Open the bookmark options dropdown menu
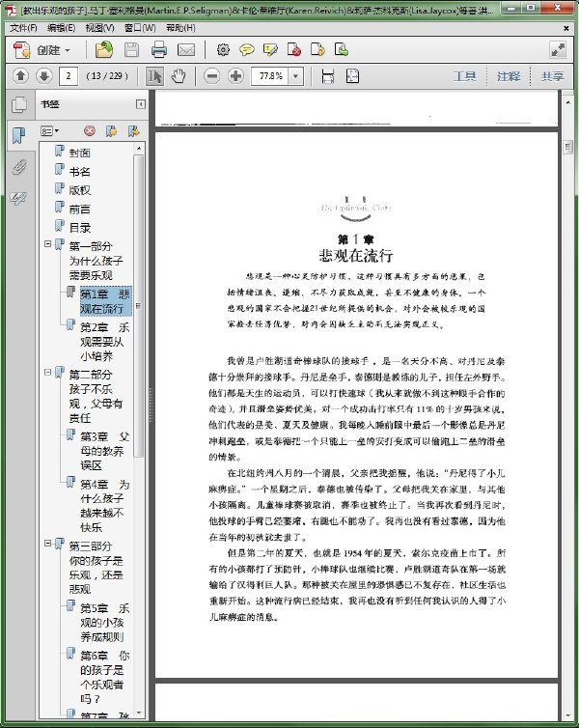Screen dimensions: 579x728 coord(49,131)
